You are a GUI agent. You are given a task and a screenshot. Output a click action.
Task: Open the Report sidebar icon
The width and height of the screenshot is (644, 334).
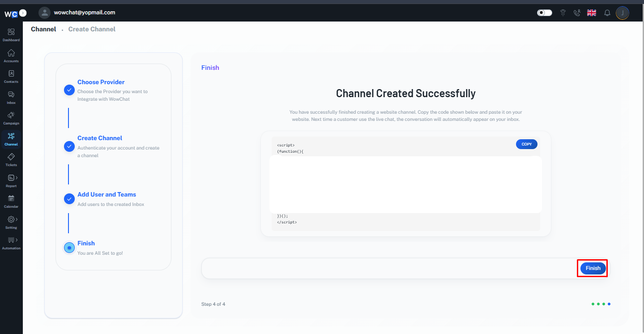click(11, 178)
